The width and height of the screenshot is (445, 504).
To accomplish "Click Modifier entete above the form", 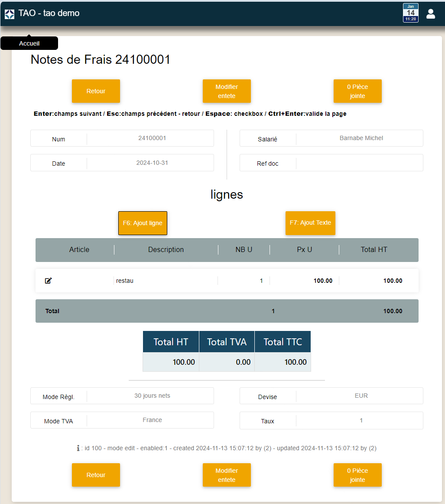I will (227, 91).
